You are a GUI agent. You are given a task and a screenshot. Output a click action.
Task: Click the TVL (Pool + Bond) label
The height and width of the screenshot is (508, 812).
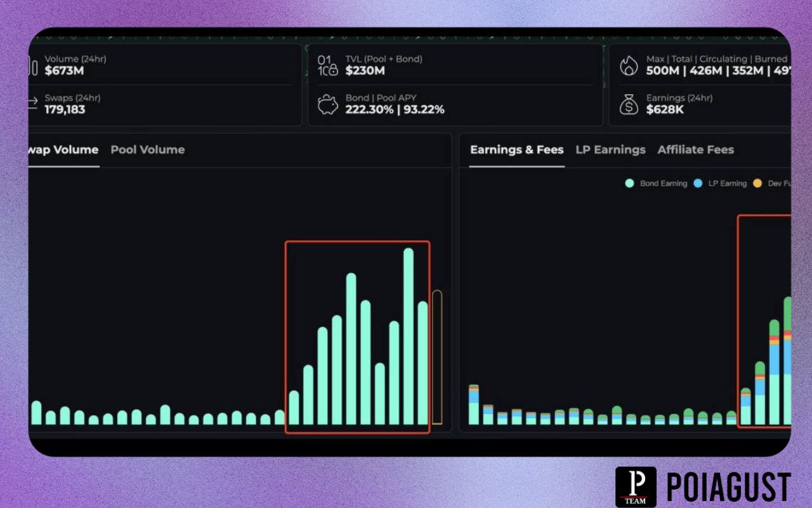point(384,59)
